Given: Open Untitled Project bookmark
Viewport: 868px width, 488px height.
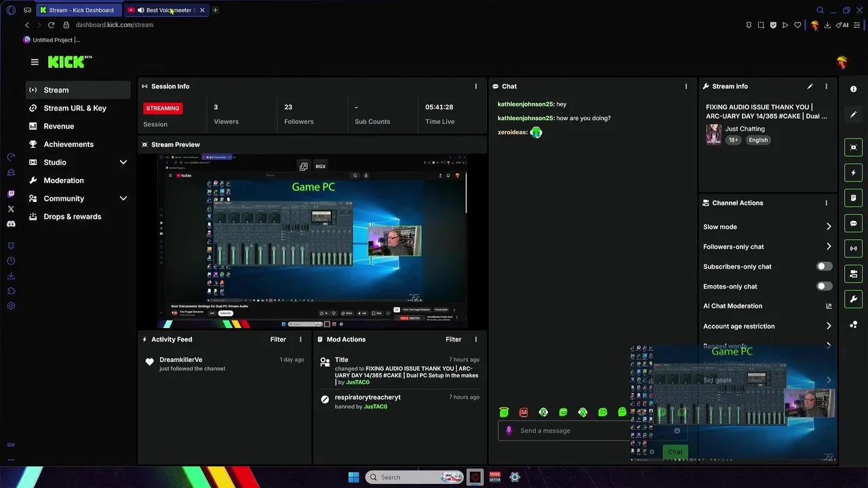Looking at the screenshot, I should [52, 40].
